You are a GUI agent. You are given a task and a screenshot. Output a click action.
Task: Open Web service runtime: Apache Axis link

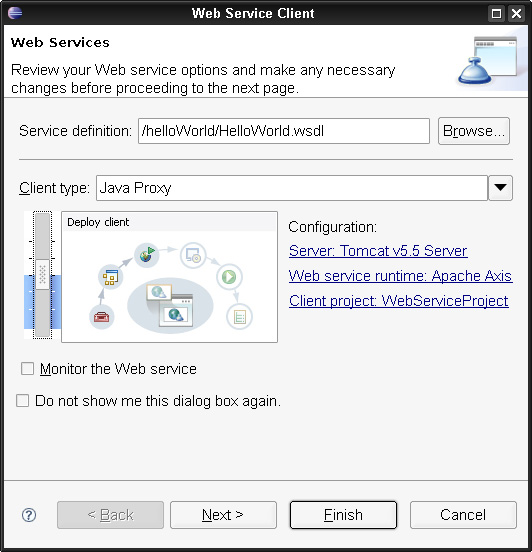[401, 276]
